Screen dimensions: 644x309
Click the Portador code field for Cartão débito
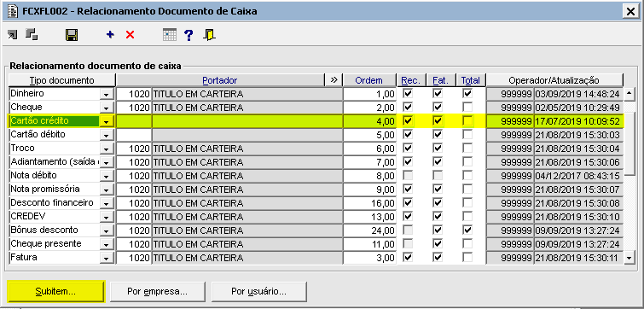(x=134, y=135)
